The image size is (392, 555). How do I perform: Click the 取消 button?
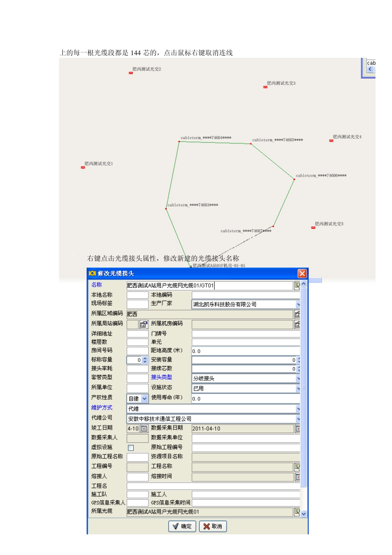(x=213, y=527)
